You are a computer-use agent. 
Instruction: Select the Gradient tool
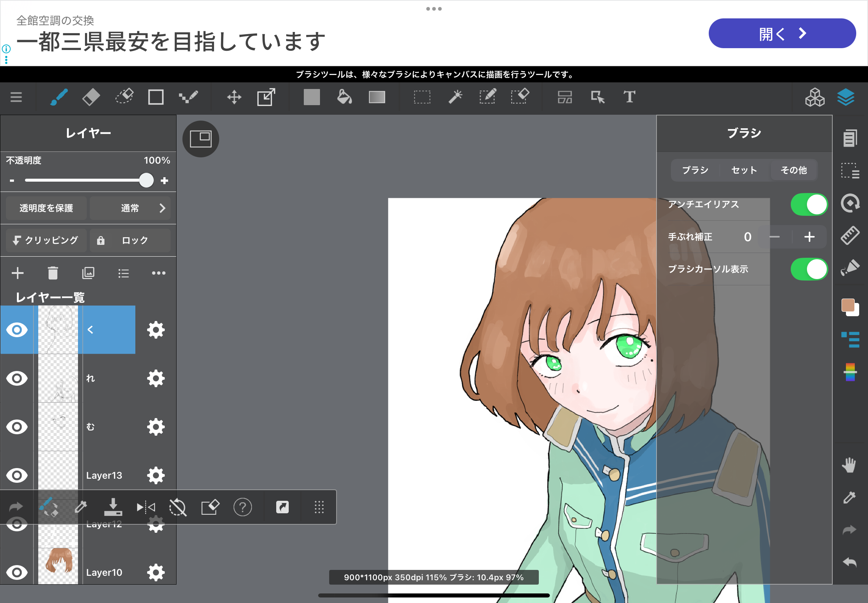point(377,97)
